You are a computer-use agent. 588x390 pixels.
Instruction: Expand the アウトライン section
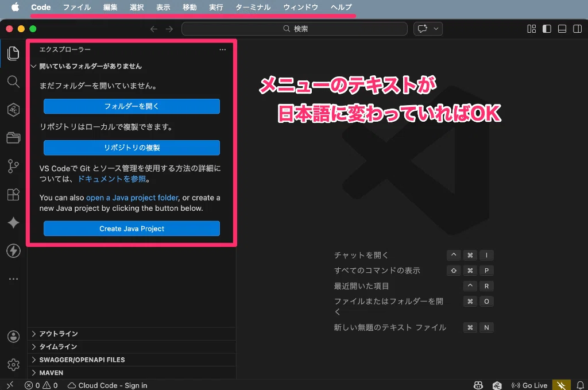pyautogui.click(x=132, y=334)
